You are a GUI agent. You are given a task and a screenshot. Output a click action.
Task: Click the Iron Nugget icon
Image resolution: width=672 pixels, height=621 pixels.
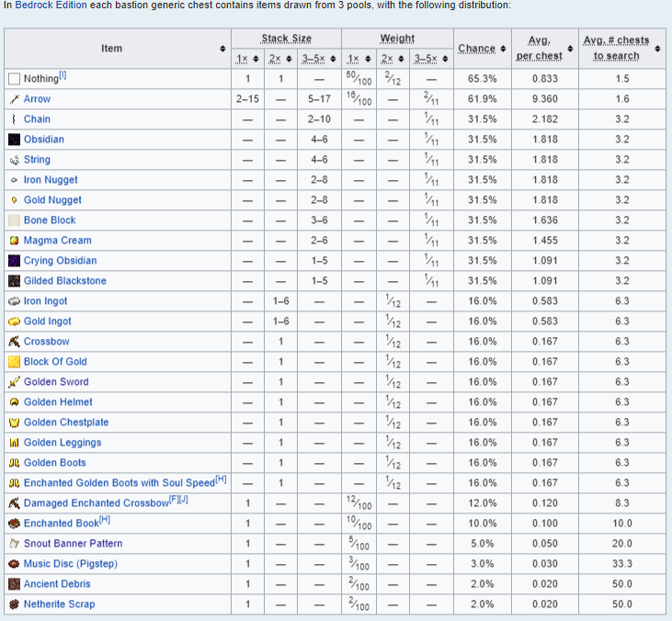(x=14, y=180)
